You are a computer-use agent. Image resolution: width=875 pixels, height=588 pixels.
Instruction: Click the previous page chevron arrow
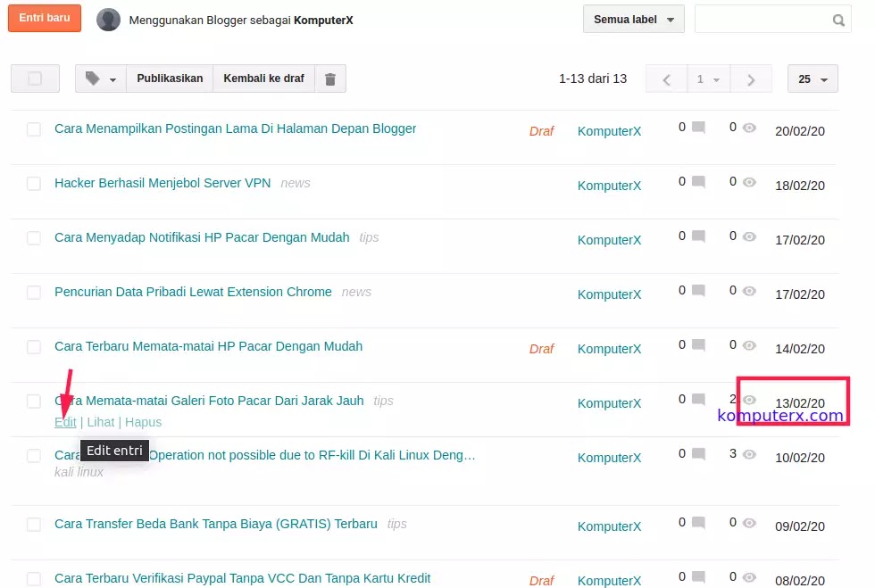[x=666, y=79]
